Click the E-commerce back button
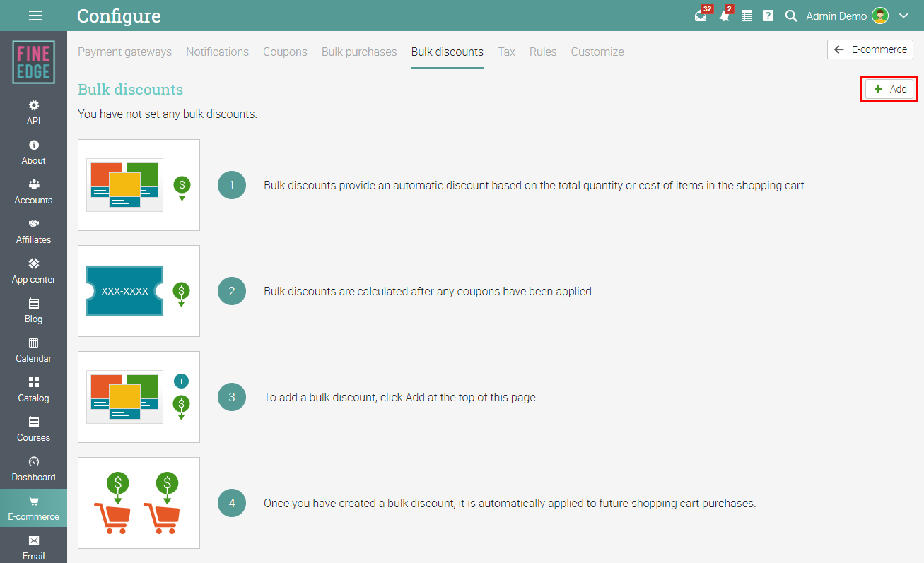924x563 pixels. click(x=870, y=49)
